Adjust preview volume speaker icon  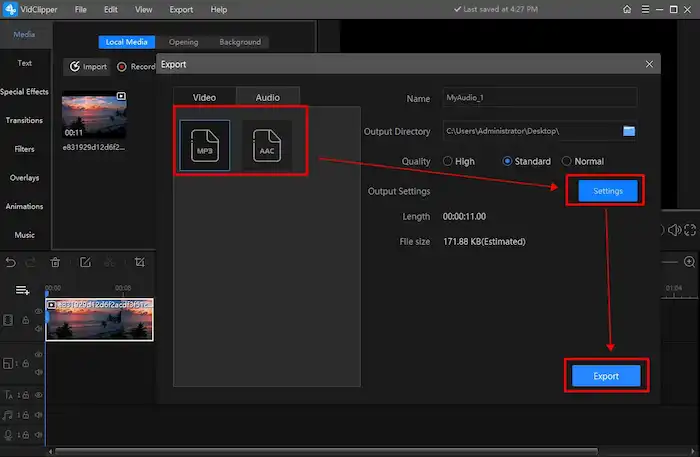pos(674,230)
